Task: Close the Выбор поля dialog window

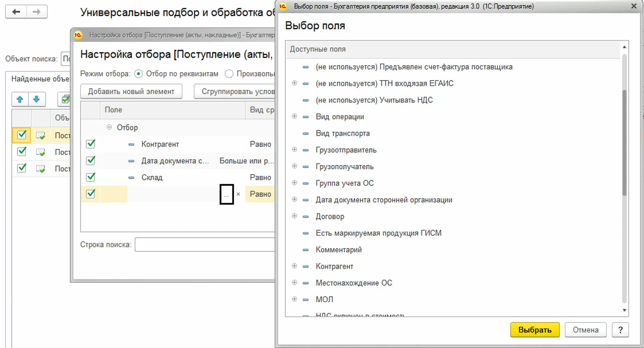Action: tap(634, 6)
